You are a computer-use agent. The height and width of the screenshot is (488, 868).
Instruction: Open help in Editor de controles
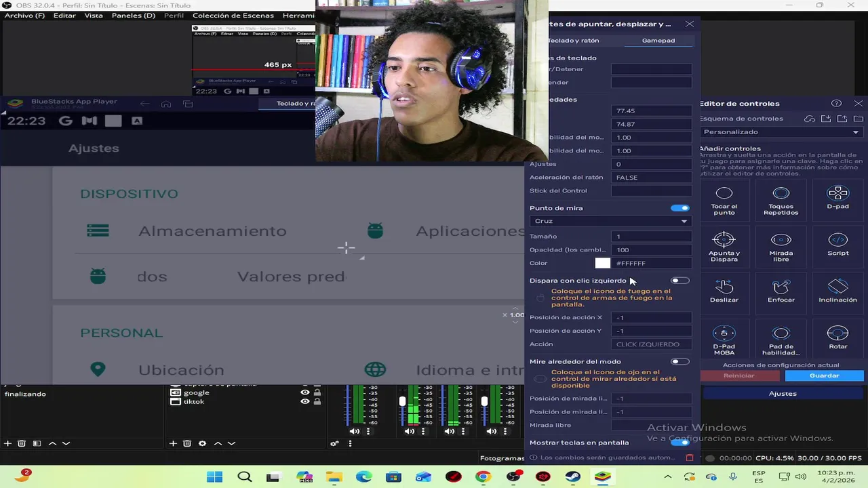[836, 104]
